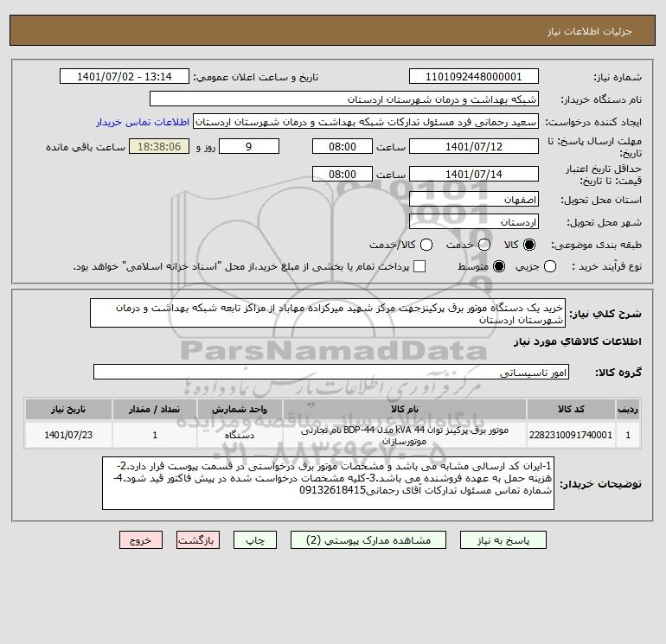Screen dimensions: 666x644
Task: Click the تاریخ نیاز column header
Action: coord(68,409)
